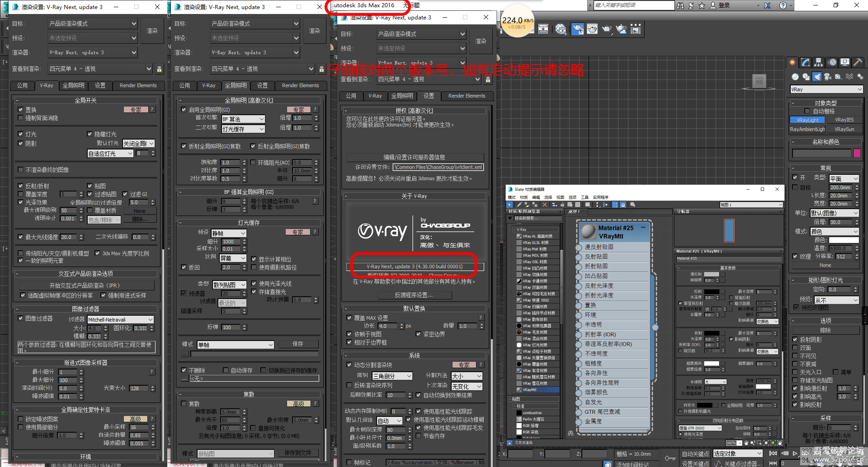Switch to the V-Ray tab in left render window
This screenshot has width=868, height=467.
pyautogui.click(x=46, y=85)
